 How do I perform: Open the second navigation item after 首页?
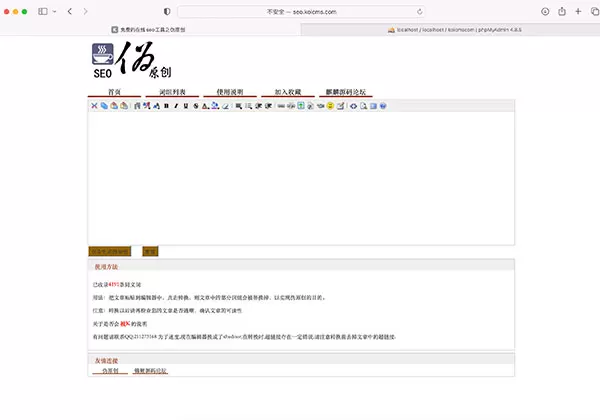click(172, 92)
